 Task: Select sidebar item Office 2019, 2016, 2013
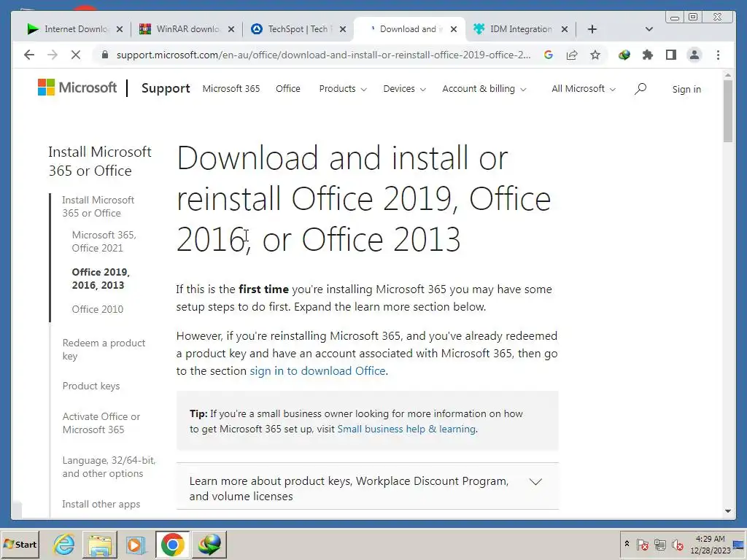coord(101,278)
